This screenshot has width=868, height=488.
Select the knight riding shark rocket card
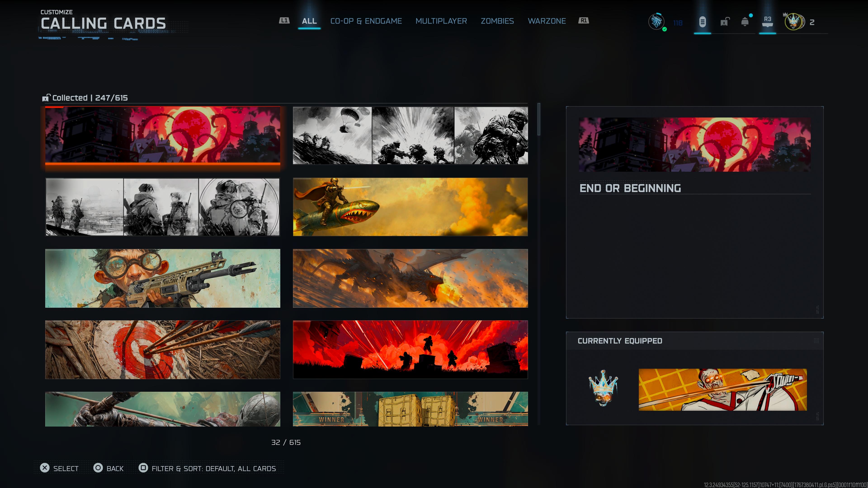point(410,207)
